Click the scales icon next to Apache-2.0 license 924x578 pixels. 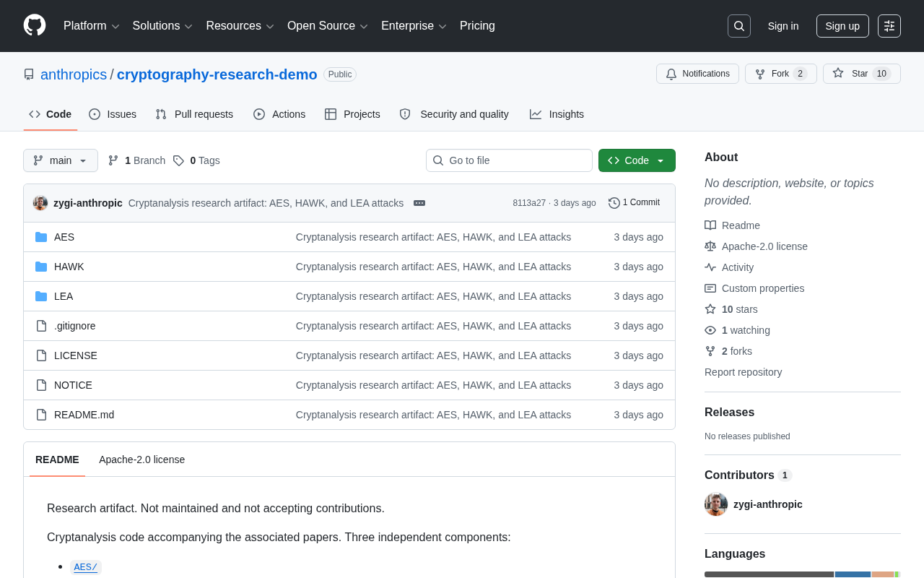point(710,246)
